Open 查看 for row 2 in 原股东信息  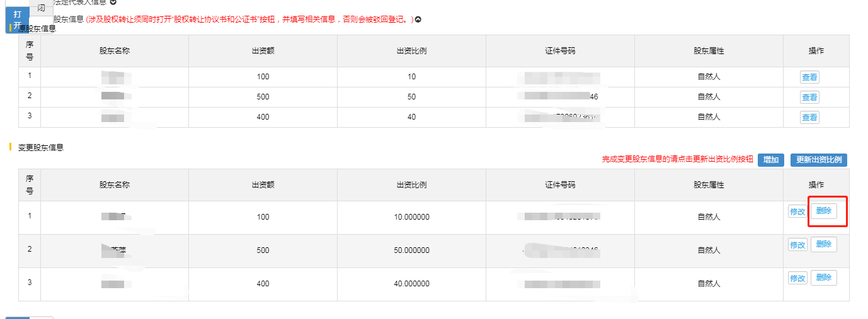tap(809, 98)
